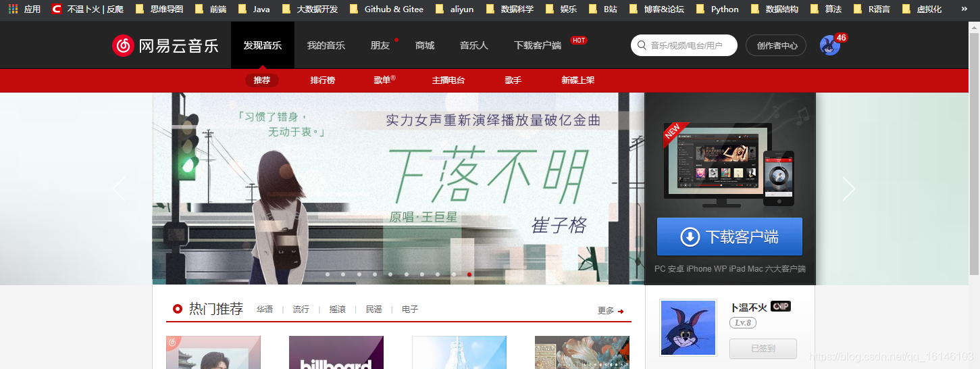
Task: Show previous banner with left arrow
Action: tap(120, 189)
